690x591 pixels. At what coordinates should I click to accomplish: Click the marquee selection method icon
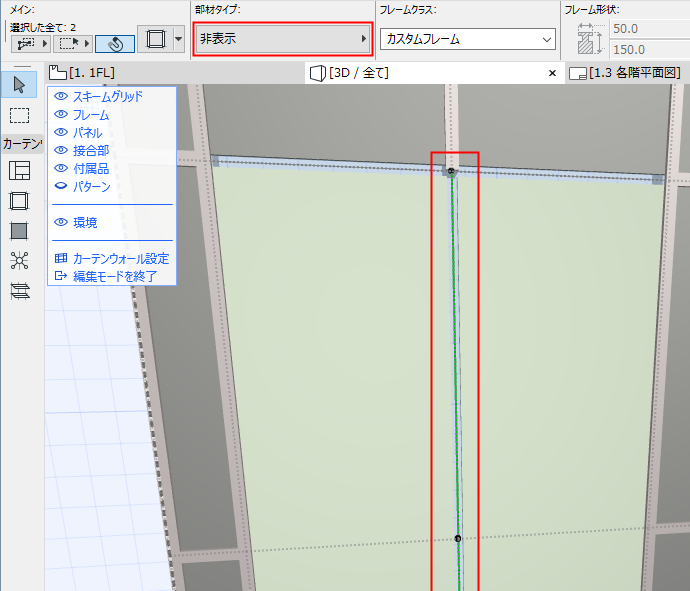click(68, 44)
